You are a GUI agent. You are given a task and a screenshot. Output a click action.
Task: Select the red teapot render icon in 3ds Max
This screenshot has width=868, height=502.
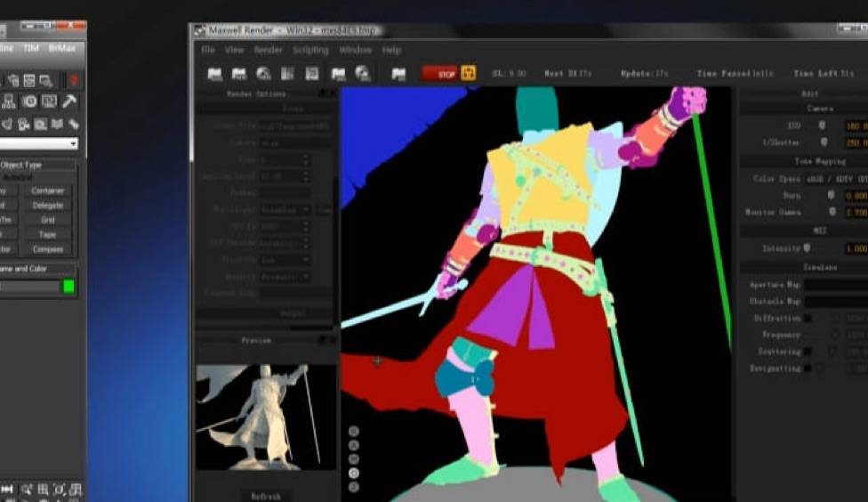74,80
